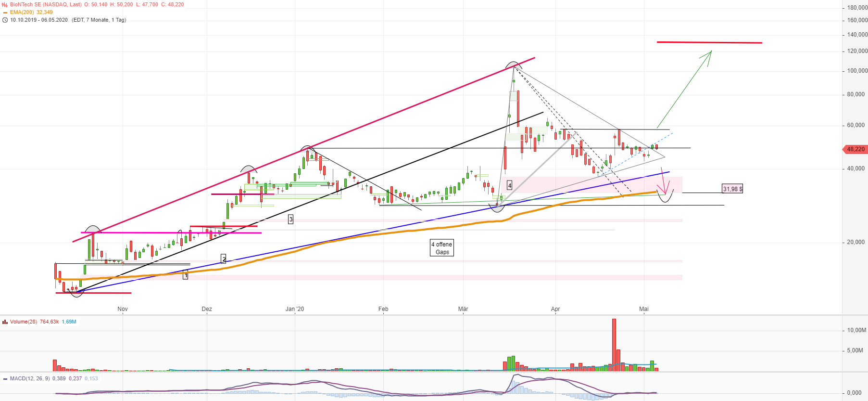Click the (EDT, 7 Monate, 1 Tag) period text

click(99, 20)
